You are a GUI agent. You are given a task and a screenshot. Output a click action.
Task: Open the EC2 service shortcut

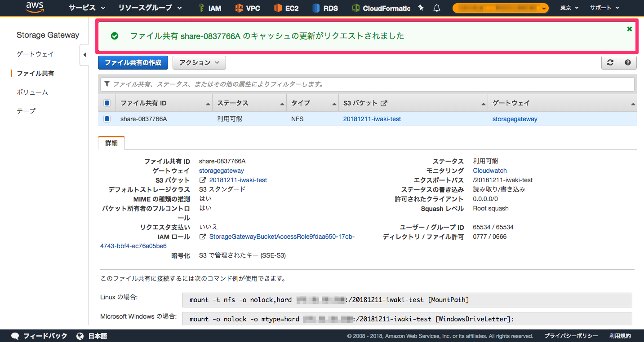[x=286, y=8]
